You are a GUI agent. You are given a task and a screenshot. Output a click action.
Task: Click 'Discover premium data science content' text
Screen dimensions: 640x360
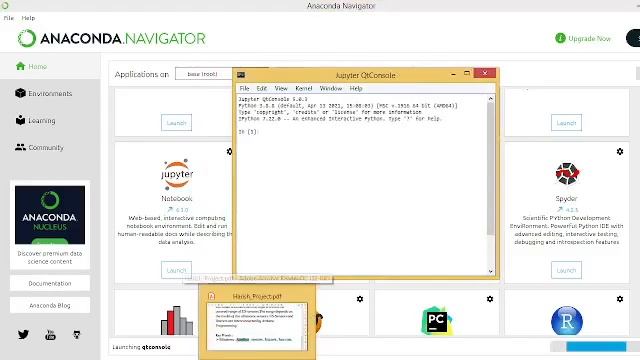[x=50, y=257]
